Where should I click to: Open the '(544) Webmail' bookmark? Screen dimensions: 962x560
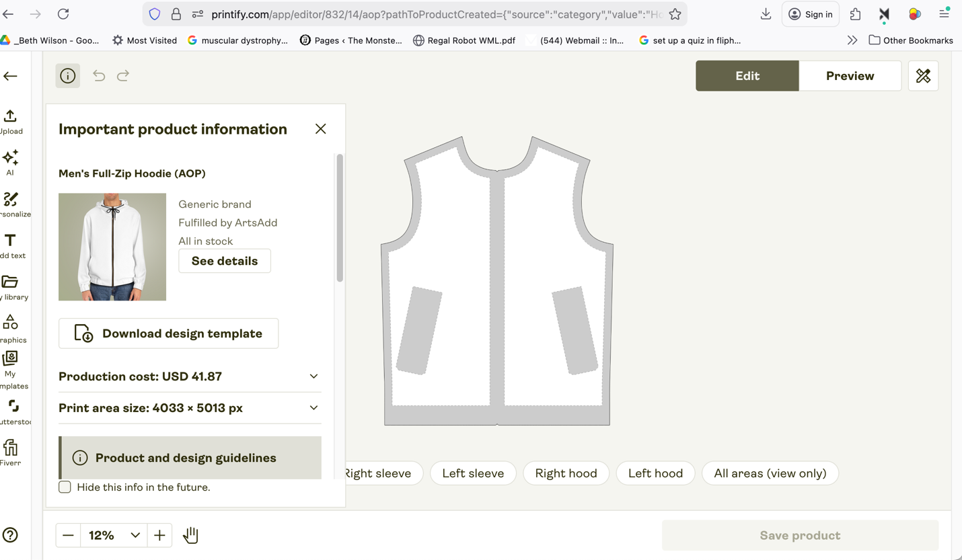click(575, 40)
